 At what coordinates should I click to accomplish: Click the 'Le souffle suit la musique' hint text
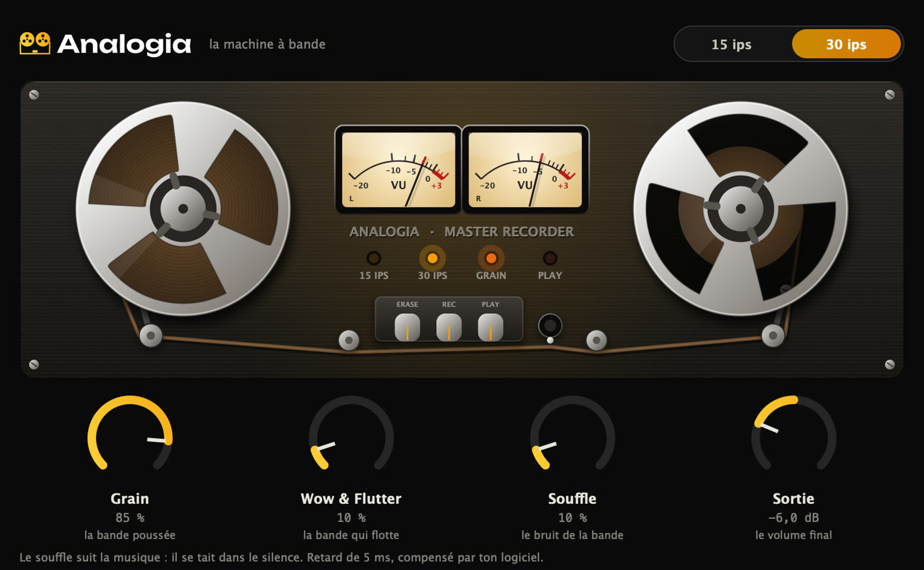281,557
